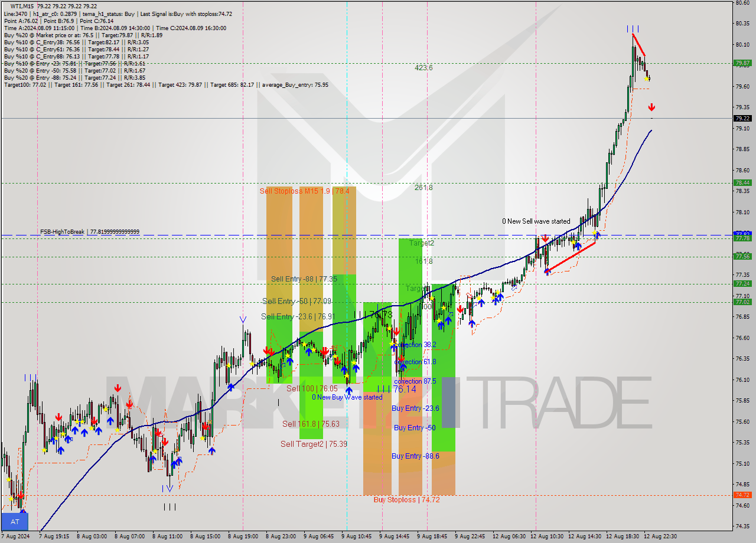Click the 'Sell Entry -88 | 77.35' label
This screenshot has width=756, height=543.
[304, 279]
